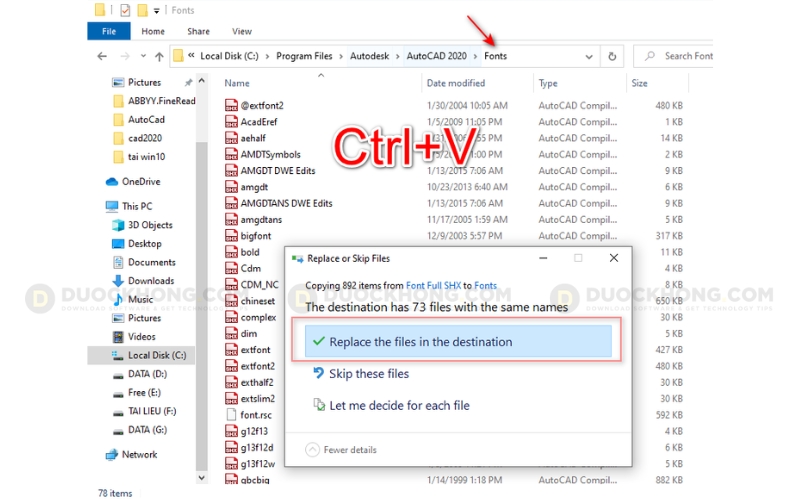This screenshot has width=800, height=500.
Task: Select the amgdt file icon
Action: (x=231, y=187)
